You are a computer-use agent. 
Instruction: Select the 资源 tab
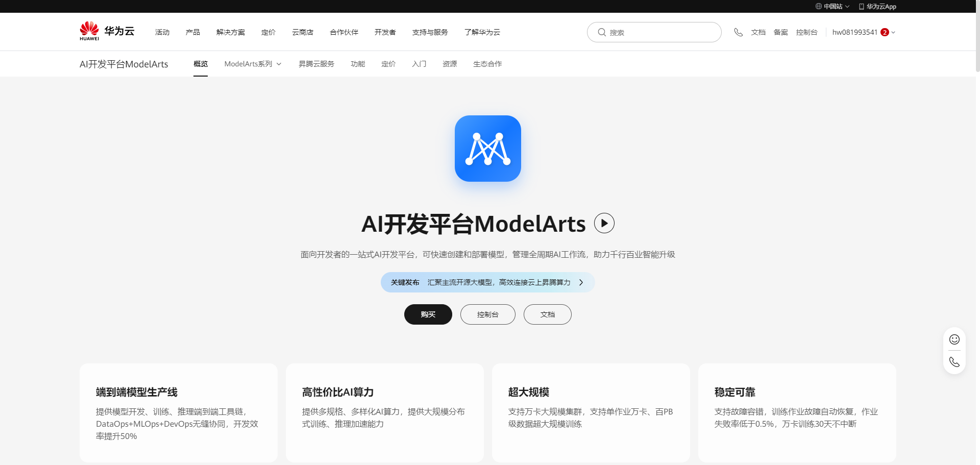pos(450,64)
